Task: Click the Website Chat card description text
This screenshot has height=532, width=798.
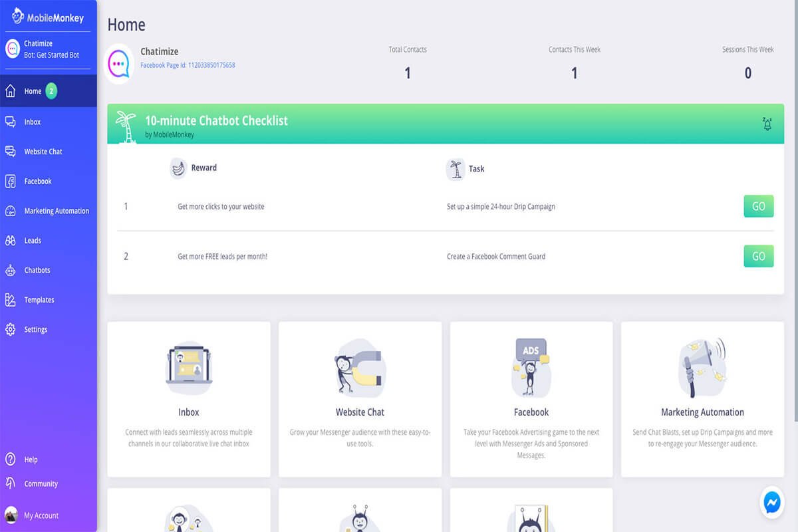Action: 360,438
